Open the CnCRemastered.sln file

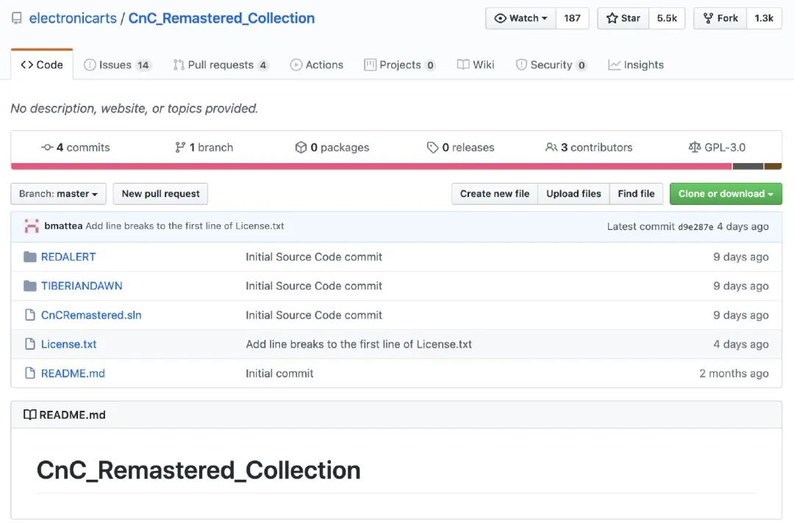point(91,314)
